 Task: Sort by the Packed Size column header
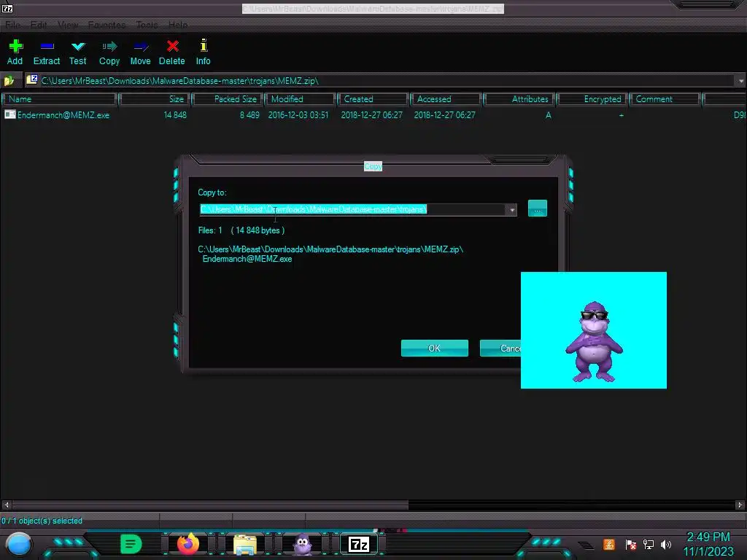(x=228, y=99)
